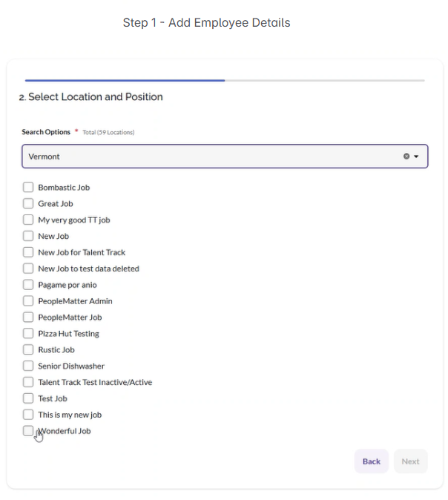Click the progress bar at the top
This screenshot has width=448, height=500.
point(224,80)
